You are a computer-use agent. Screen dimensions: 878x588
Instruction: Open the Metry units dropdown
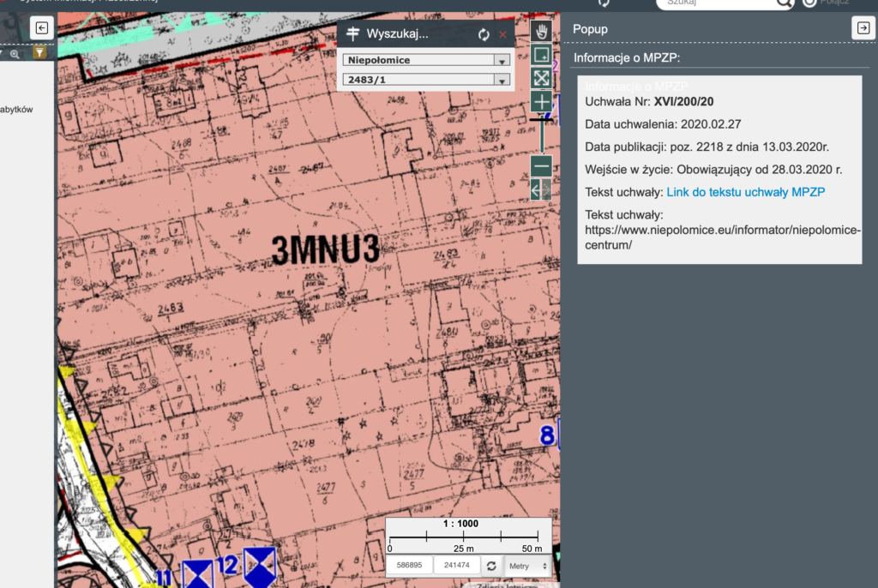(527, 566)
